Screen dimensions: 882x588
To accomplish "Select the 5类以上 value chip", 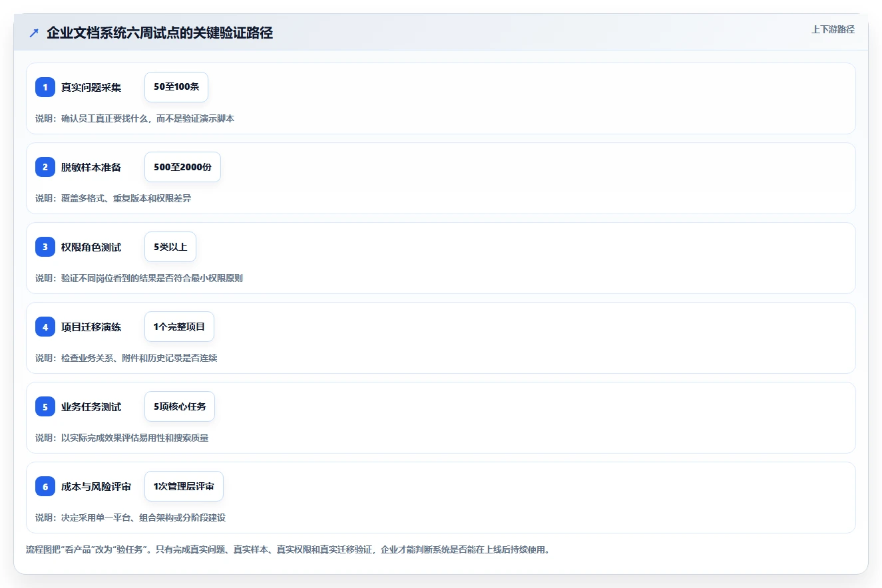I will 170,247.
